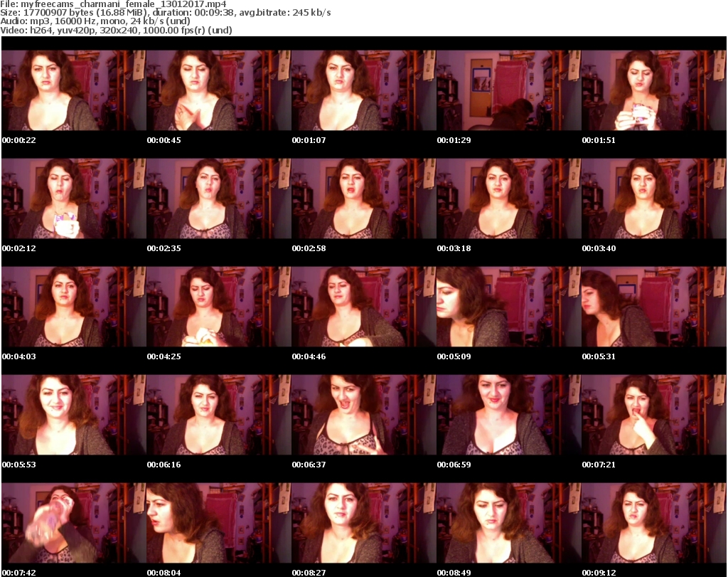This screenshot has height=577, width=728.
Task: Select the timestamp text 00:01:51
Action: [599, 140]
